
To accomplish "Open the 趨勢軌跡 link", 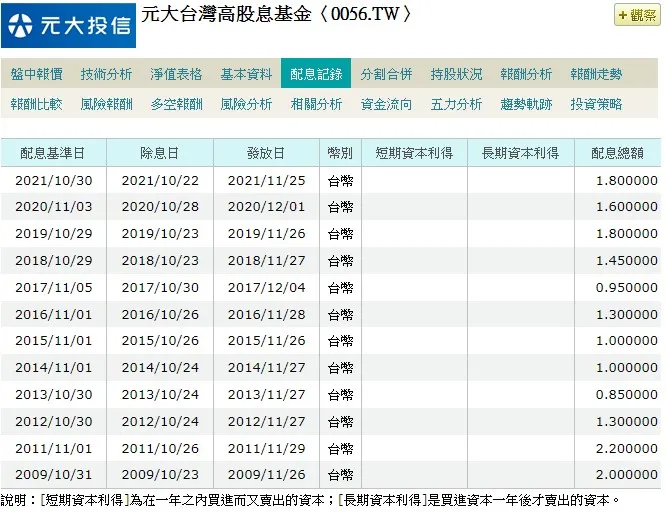I will point(526,104).
